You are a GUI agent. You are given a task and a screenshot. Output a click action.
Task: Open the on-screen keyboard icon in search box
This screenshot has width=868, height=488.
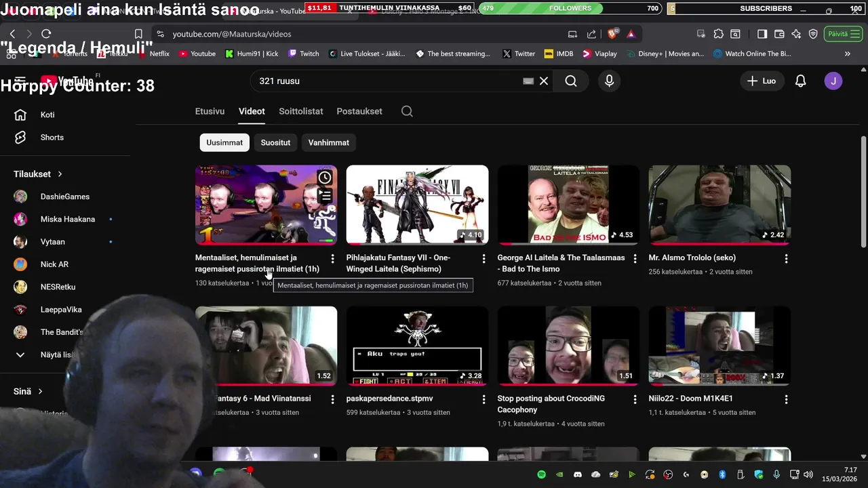coord(528,81)
